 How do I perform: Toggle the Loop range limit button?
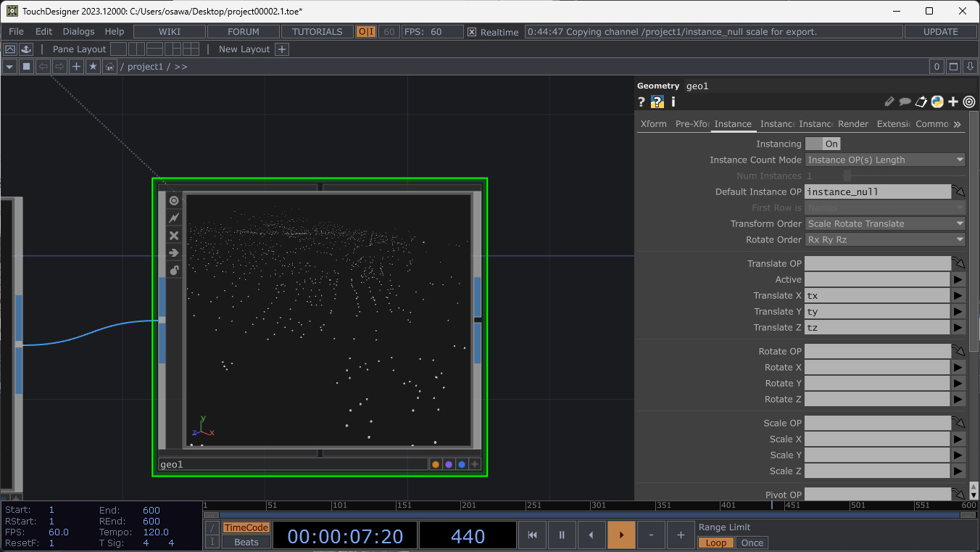715,543
